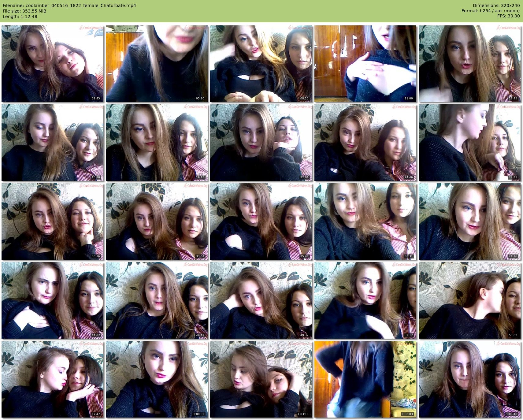Open the frame stamped 27:31
The width and height of the screenshot is (523, 420).
pyautogui.click(x=470, y=143)
